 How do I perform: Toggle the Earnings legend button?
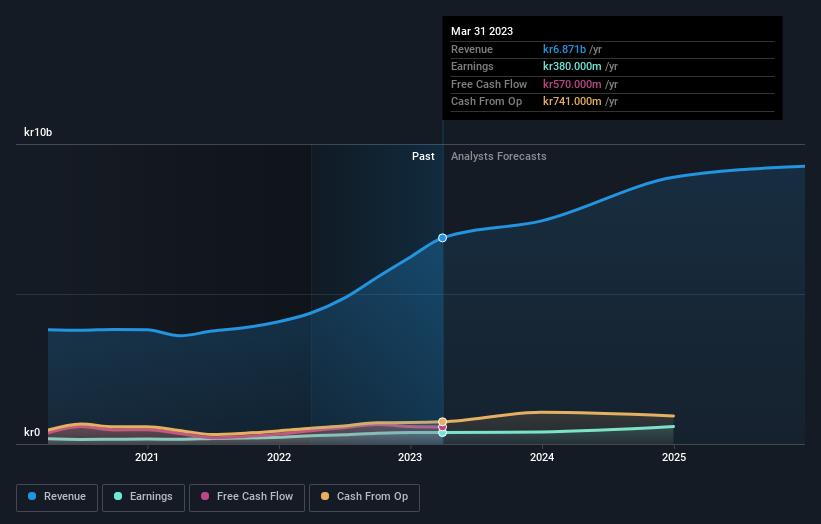143,497
